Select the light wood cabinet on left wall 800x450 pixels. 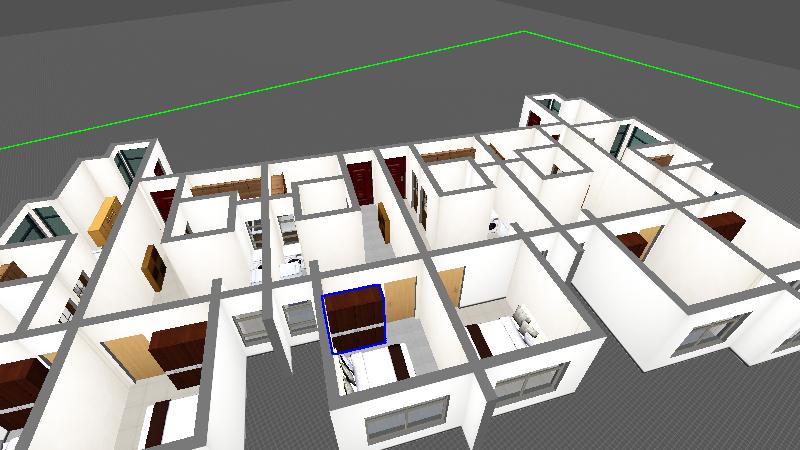point(103,220)
